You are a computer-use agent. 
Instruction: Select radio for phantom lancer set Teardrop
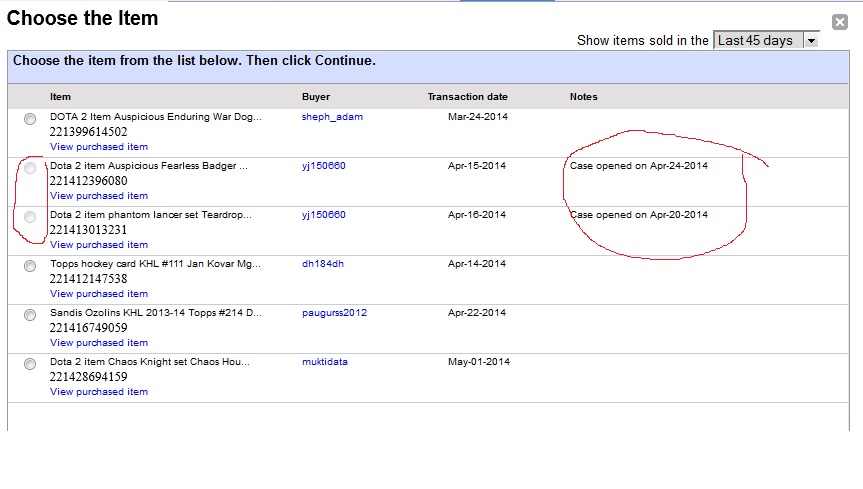pos(30,217)
